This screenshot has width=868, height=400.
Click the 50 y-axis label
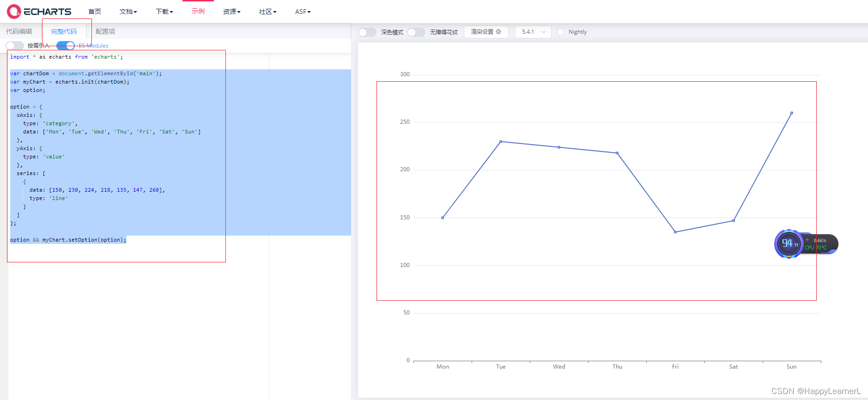[x=407, y=313]
